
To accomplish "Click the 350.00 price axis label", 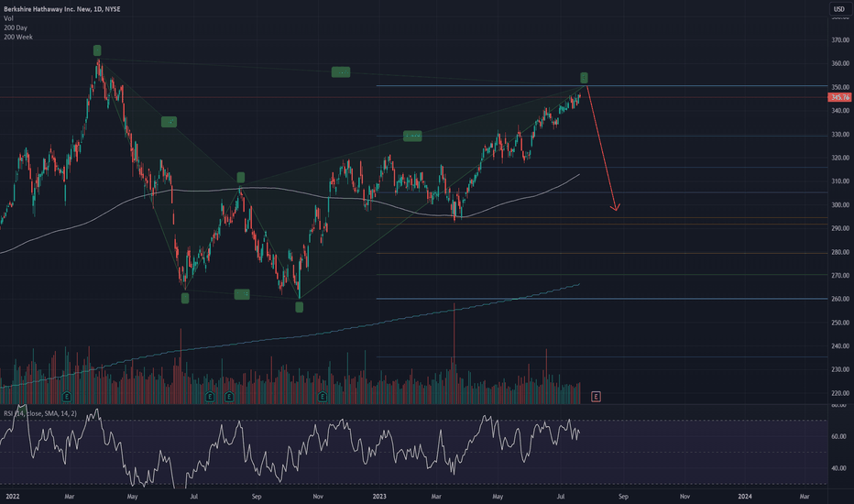I will (840, 87).
